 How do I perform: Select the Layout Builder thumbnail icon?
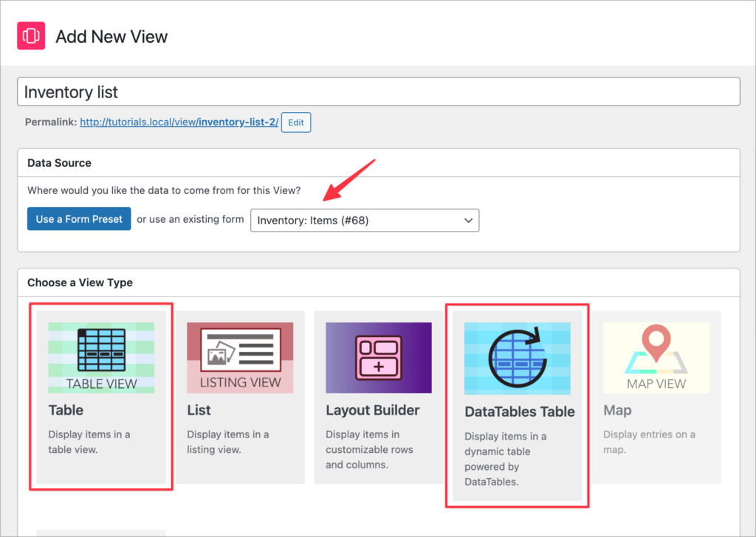coord(379,358)
